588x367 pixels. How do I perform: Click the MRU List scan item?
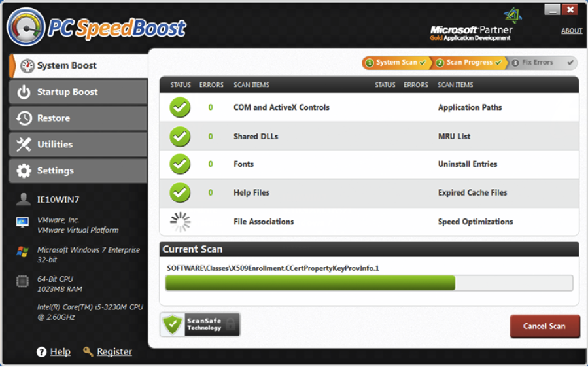[x=454, y=136]
